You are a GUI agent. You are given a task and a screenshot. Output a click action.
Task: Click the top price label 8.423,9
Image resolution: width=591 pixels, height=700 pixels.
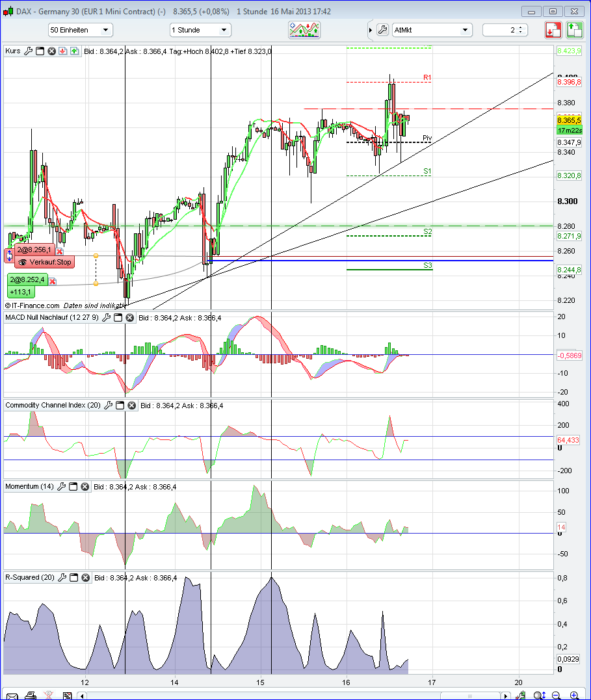coord(569,51)
